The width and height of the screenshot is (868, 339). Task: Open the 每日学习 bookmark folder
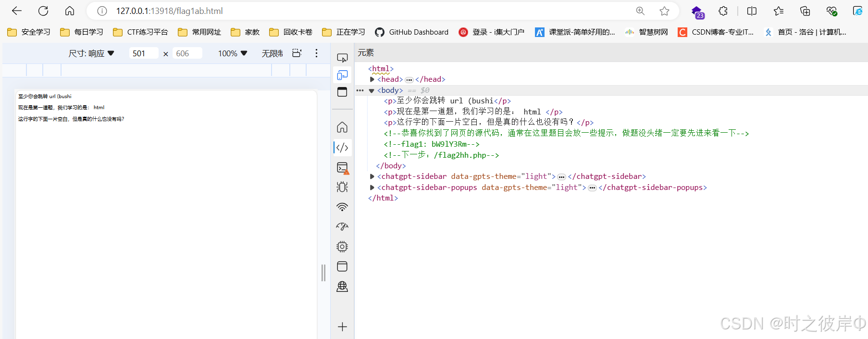[82, 32]
